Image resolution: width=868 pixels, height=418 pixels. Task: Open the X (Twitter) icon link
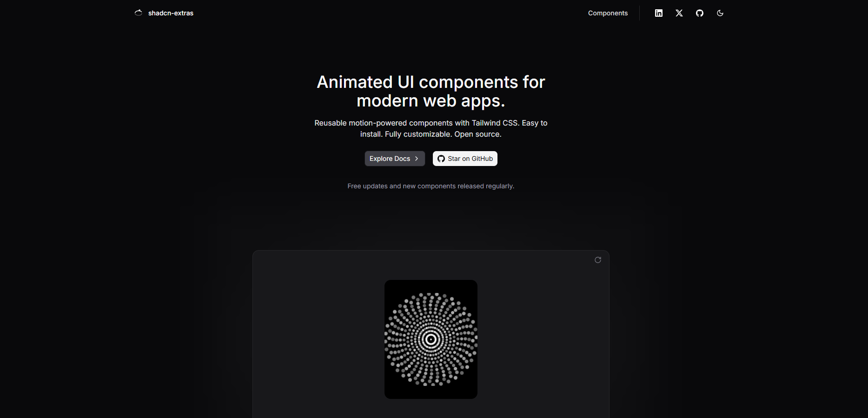[x=679, y=13]
